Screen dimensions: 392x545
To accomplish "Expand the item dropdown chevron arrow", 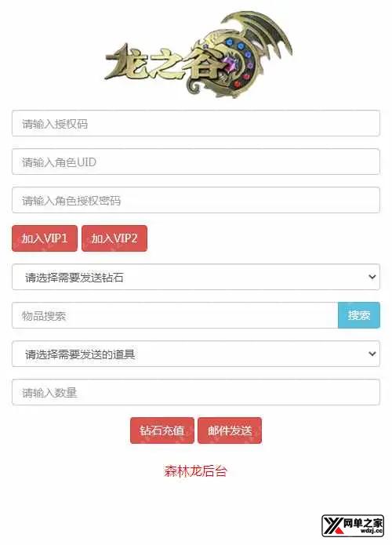I will (372, 354).
